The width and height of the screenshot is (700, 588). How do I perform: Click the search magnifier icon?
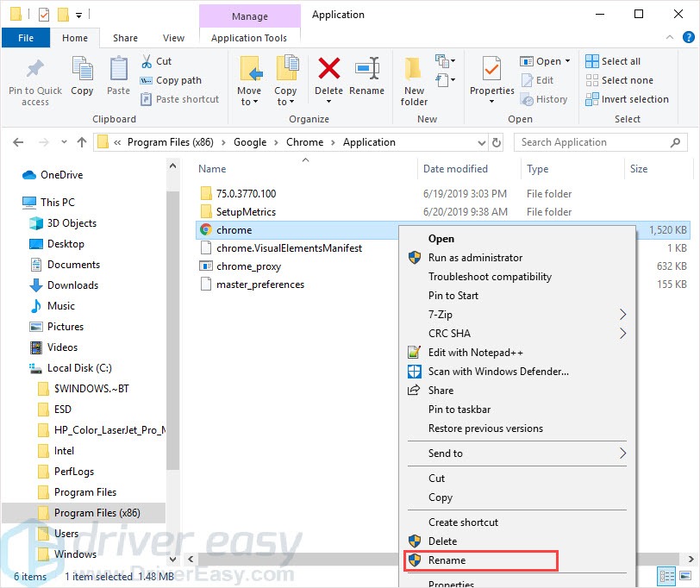pos(675,142)
